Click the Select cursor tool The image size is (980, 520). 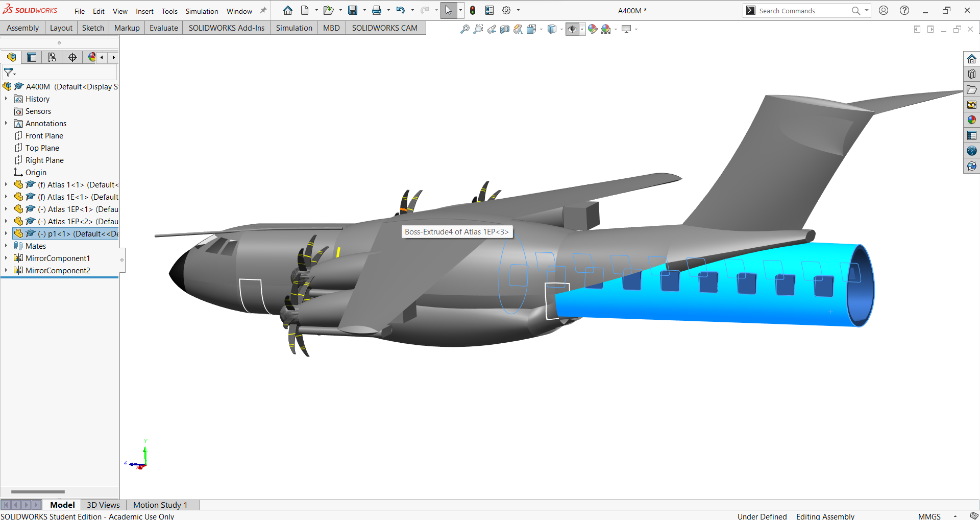(x=449, y=10)
